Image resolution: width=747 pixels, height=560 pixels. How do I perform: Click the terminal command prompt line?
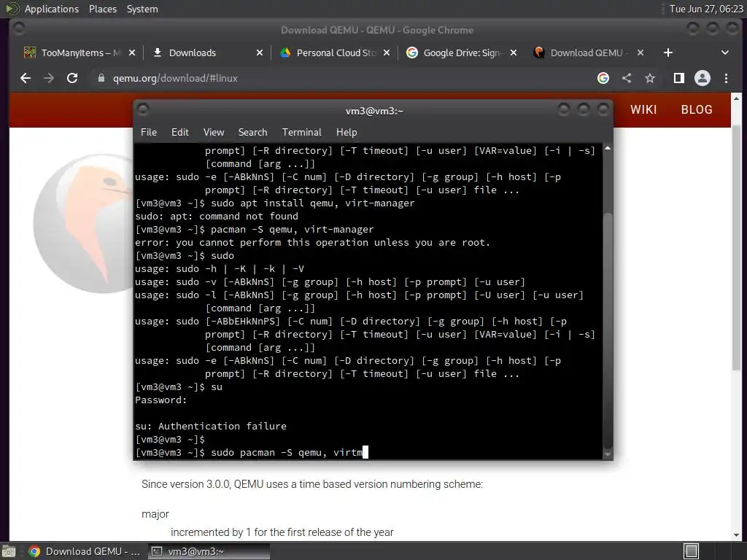252,452
